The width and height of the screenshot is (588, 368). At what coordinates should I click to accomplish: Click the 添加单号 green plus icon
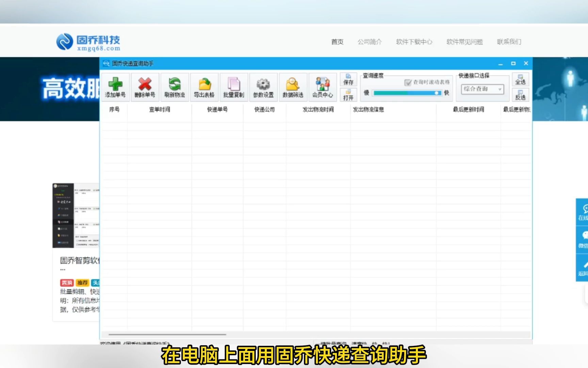click(x=115, y=87)
